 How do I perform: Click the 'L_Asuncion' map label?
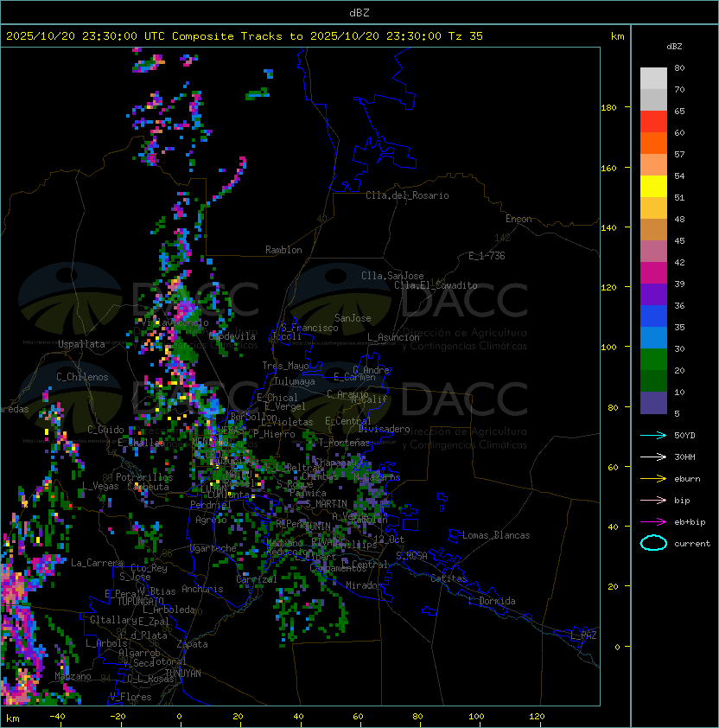click(x=393, y=337)
